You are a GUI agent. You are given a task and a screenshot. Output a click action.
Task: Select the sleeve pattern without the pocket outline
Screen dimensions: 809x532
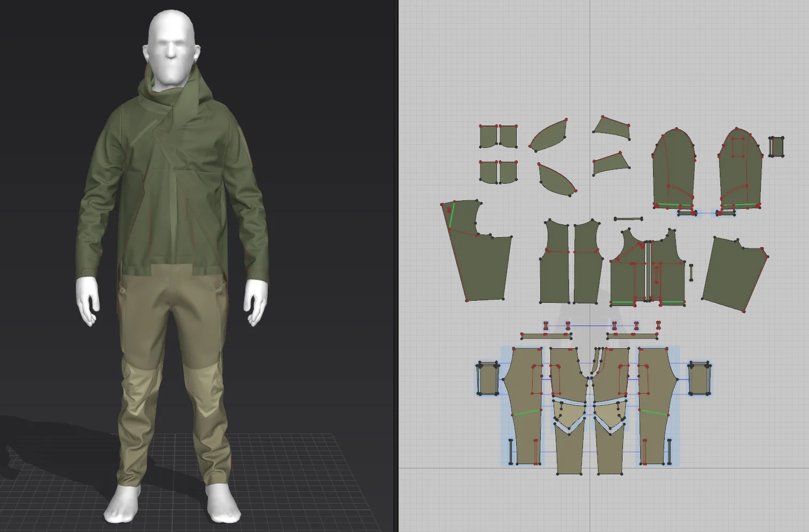(673, 168)
